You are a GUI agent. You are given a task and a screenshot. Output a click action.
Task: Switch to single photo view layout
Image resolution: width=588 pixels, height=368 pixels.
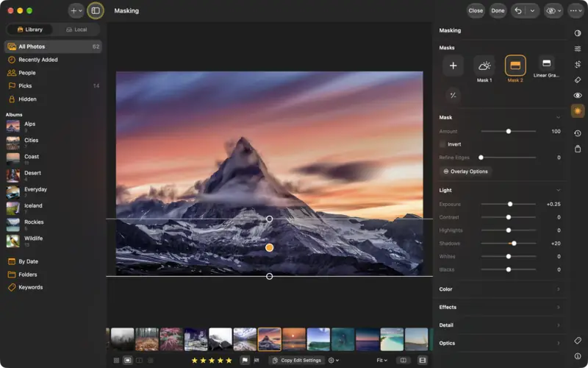(127, 361)
